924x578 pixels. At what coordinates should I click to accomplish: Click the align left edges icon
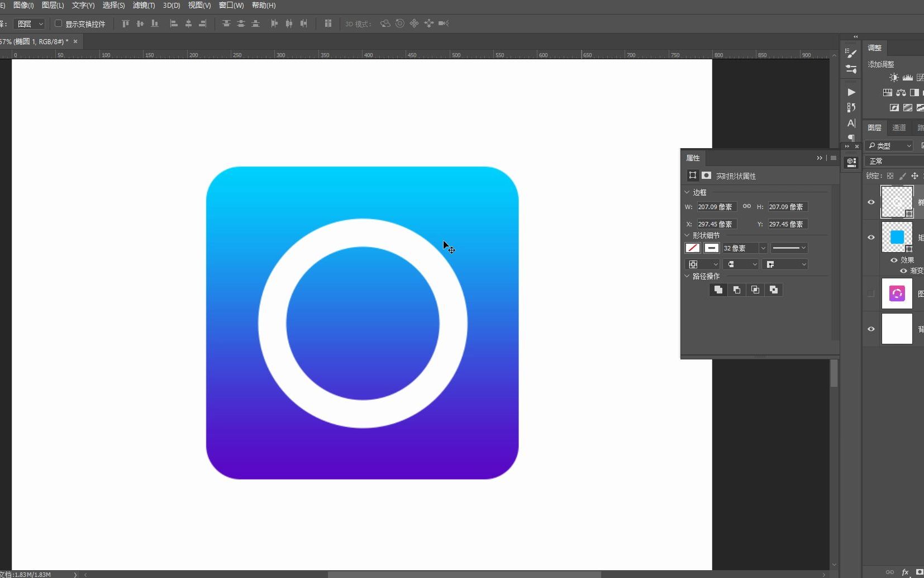[x=174, y=23]
